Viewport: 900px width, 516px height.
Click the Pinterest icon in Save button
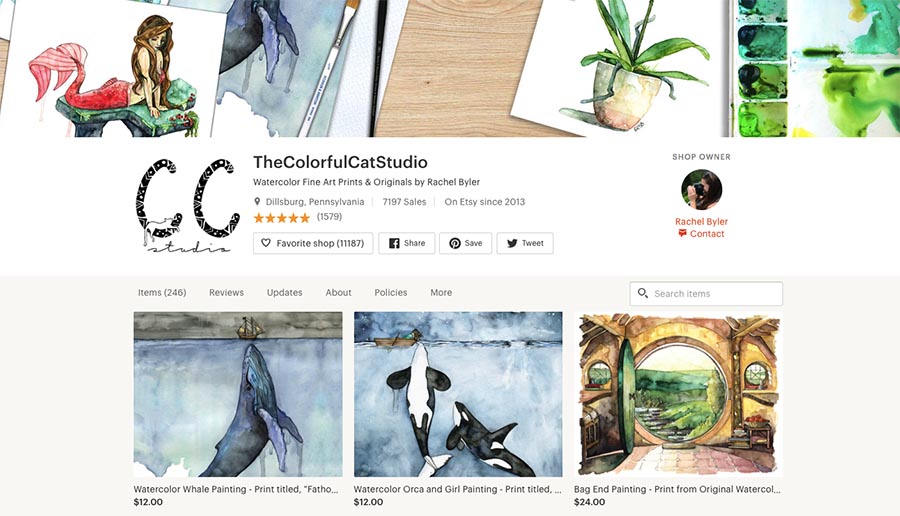(x=455, y=243)
